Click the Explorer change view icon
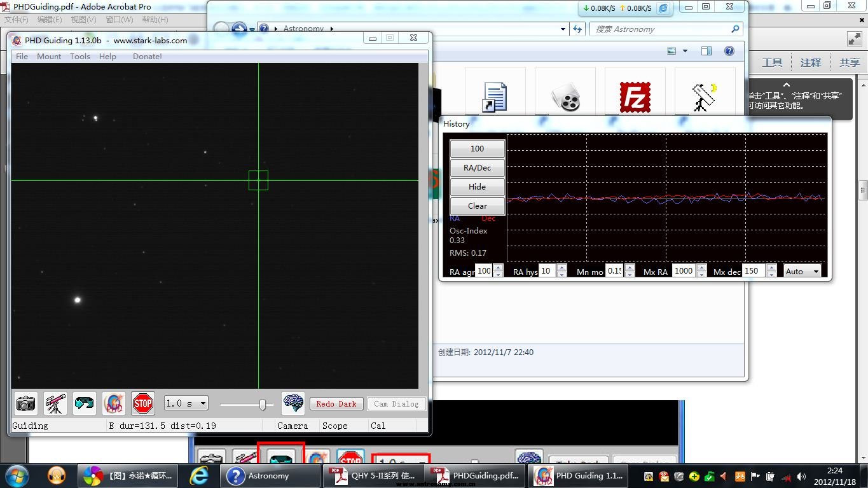This screenshot has width=868, height=488. (672, 51)
